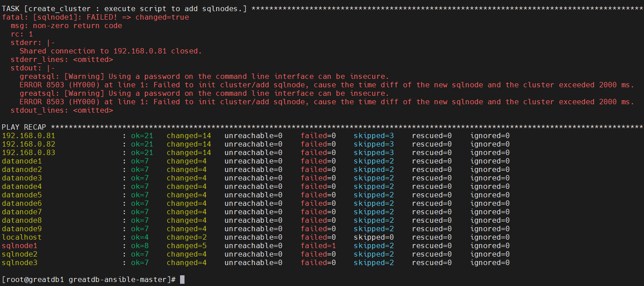Click the 'ok=8' value in sqlnode1 row
This screenshot has height=286, width=644.
tap(140, 246)
